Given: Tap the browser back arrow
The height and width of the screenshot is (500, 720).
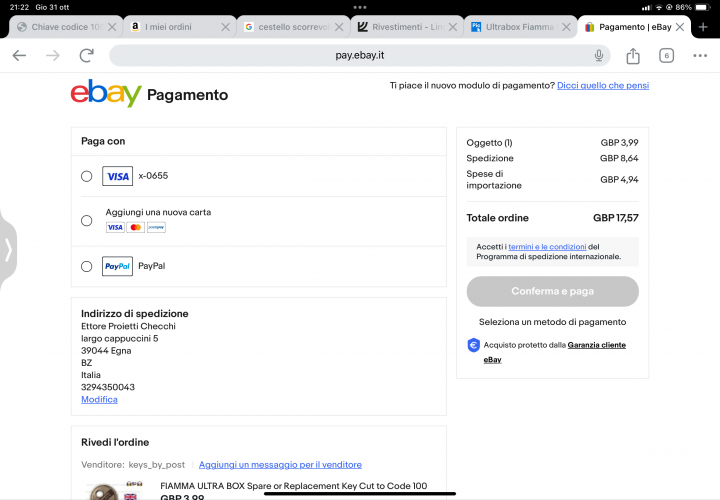Looking at the screenshot, I should (19, 55).
